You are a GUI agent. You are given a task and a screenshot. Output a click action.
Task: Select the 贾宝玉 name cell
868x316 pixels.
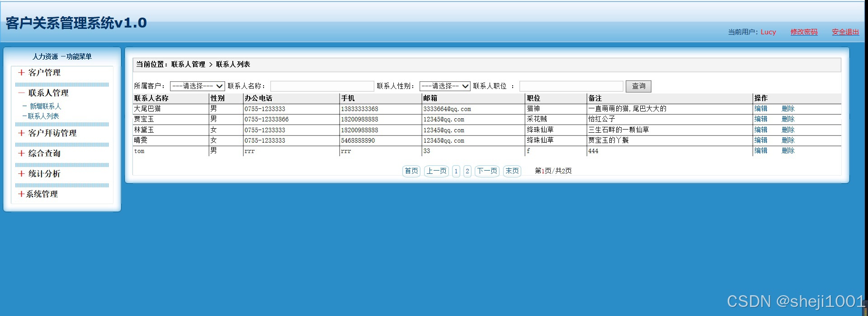pos(144,119)
